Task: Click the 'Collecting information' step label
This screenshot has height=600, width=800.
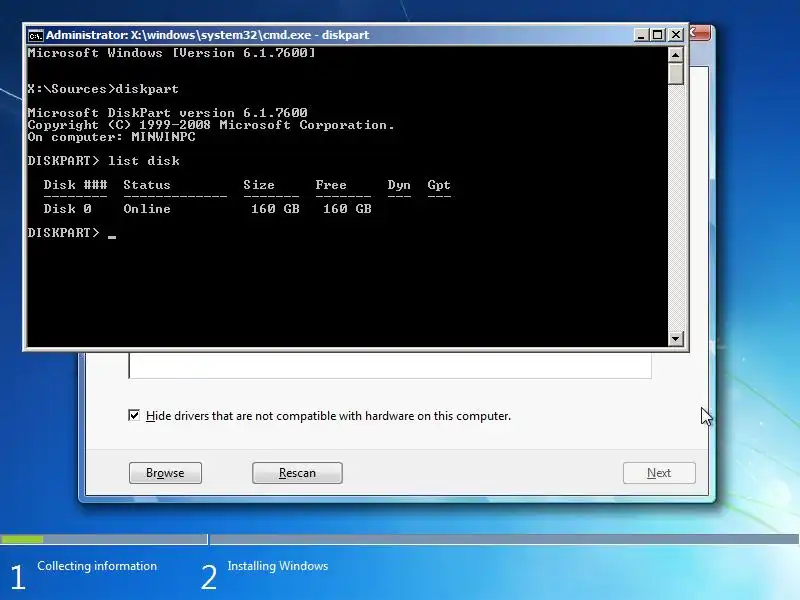Action: pyautogui.click(x=97, y=566)
